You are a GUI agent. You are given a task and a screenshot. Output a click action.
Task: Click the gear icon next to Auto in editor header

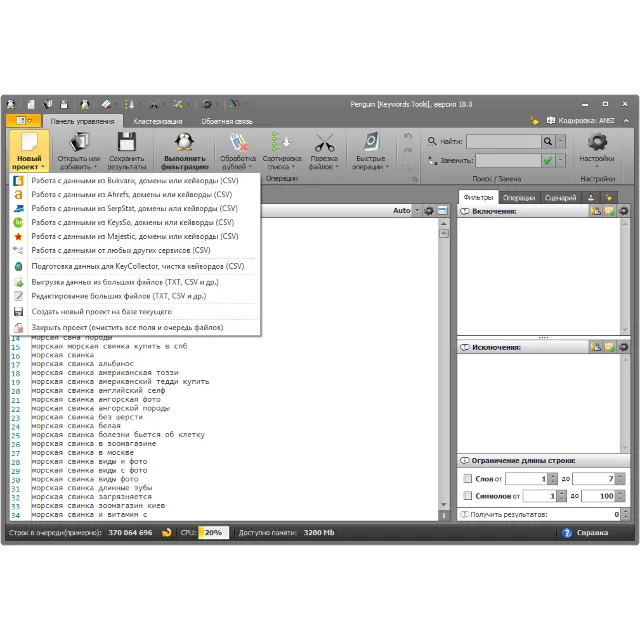[429, 211]
